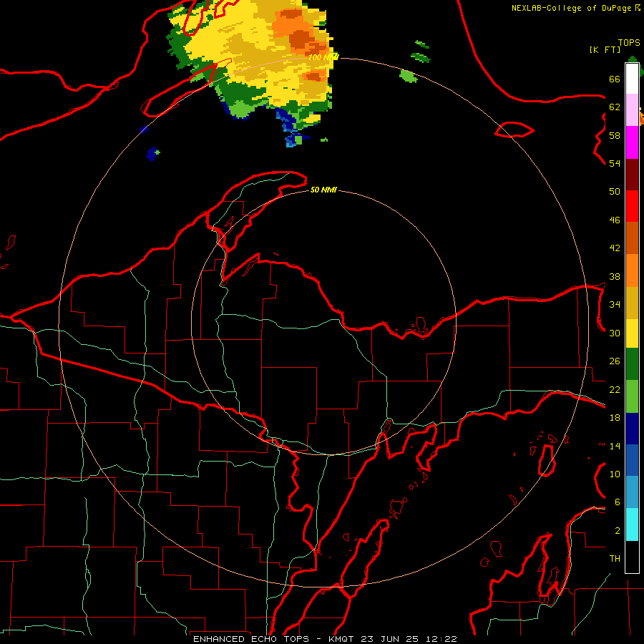Click the dark red 50-54 legend swatch
Screen dimensions: 644x644
click(x=632, y=175)
